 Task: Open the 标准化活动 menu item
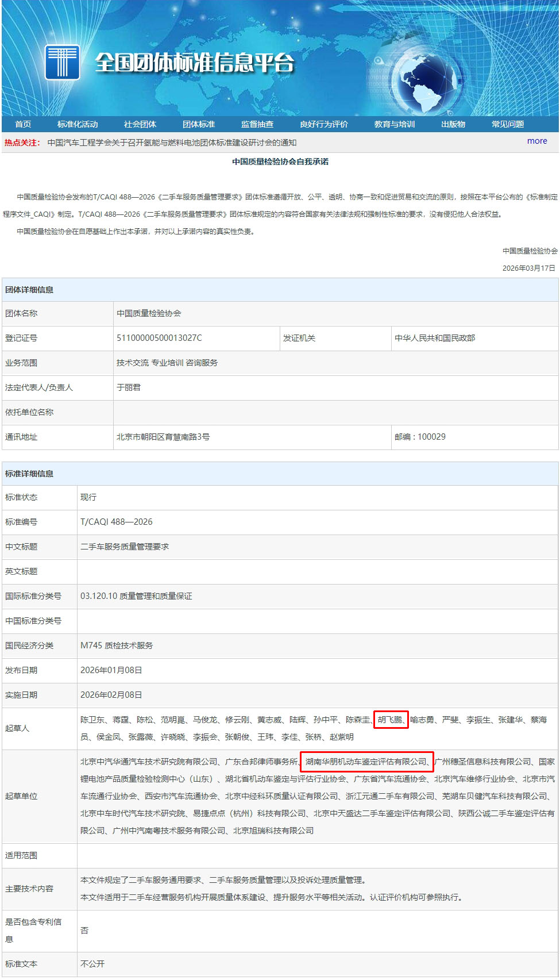(78, 124)
